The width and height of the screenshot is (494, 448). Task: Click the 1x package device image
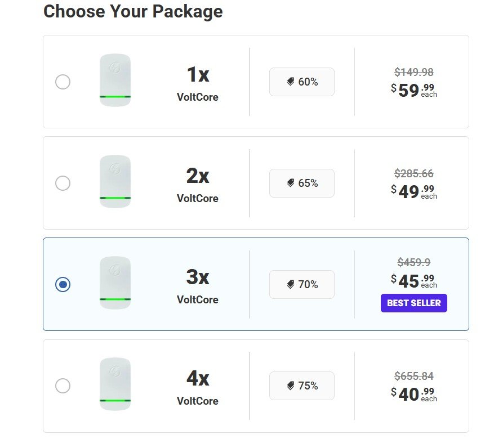pyautogui.click(x=115, y=80)
